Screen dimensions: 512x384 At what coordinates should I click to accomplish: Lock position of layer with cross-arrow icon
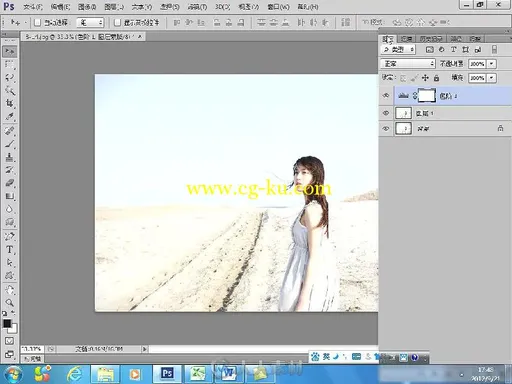click(425, 78)
